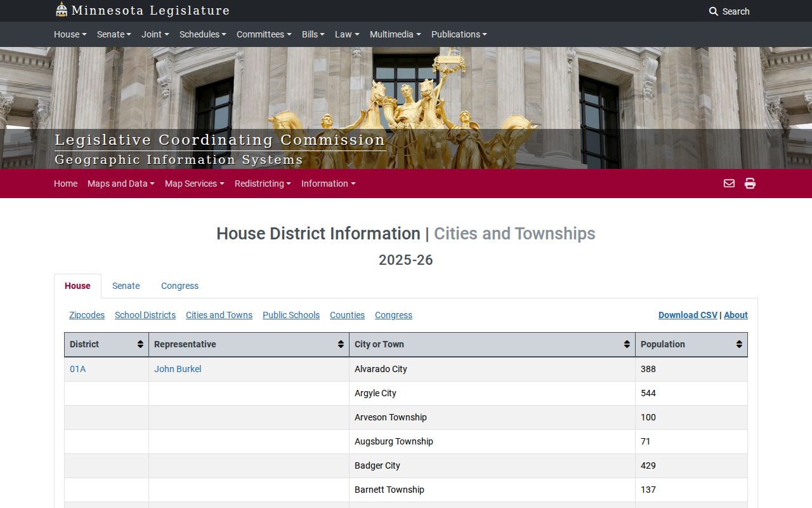Open the House dropdown in top navigation
The width and height of the screenshot is (812, 508).
pyautogui.click(x=70, y=34)
